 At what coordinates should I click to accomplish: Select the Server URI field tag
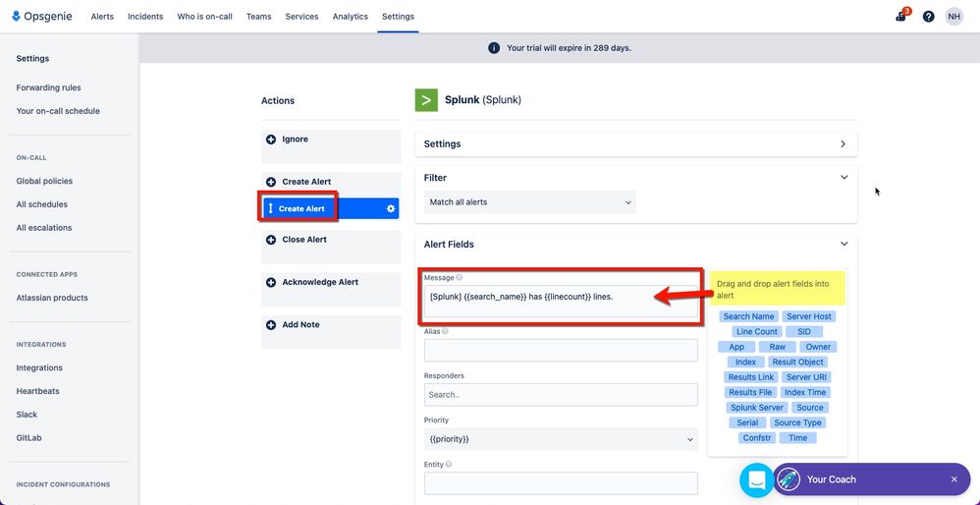(807, 377)
